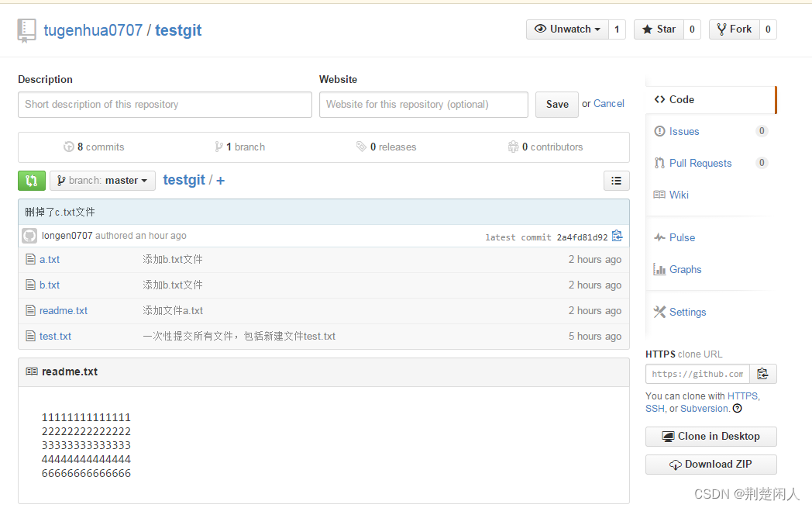The width and height of the screenshot is (812, 508).
Task: Click the list view icon button
Action: [x=616, y=181]
